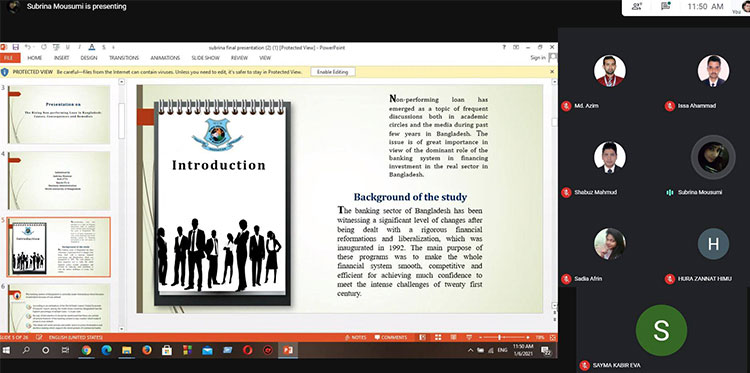Click the Save icon in quick access toolbar
Viewport: 750px width, 373px height.
(16, 47)
